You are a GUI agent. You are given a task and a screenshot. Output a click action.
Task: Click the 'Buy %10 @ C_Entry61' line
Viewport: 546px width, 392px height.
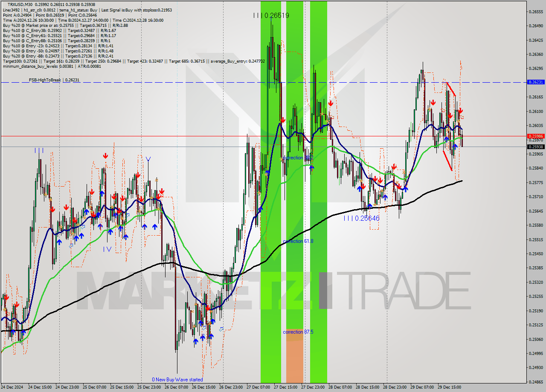pyautogui.click(x=59, y=35)
